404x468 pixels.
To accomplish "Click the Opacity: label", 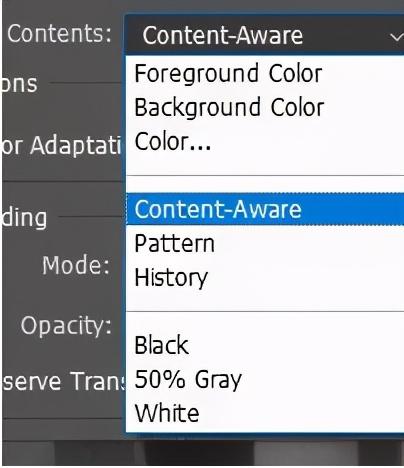I will (66, 326).
